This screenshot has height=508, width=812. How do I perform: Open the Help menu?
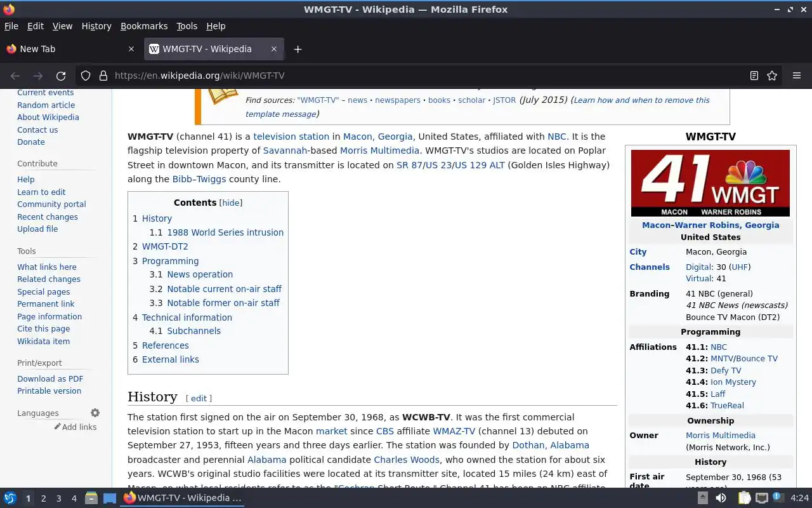[x=216, y=26]
